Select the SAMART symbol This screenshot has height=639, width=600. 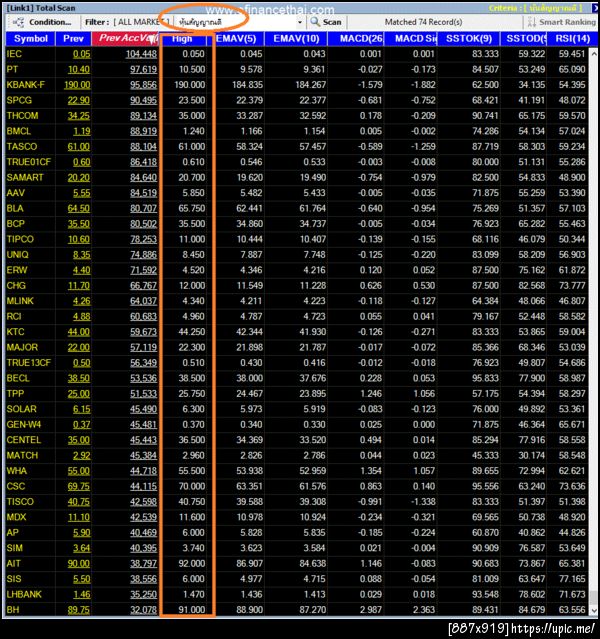pyautogui.click(x=25, y=178)
